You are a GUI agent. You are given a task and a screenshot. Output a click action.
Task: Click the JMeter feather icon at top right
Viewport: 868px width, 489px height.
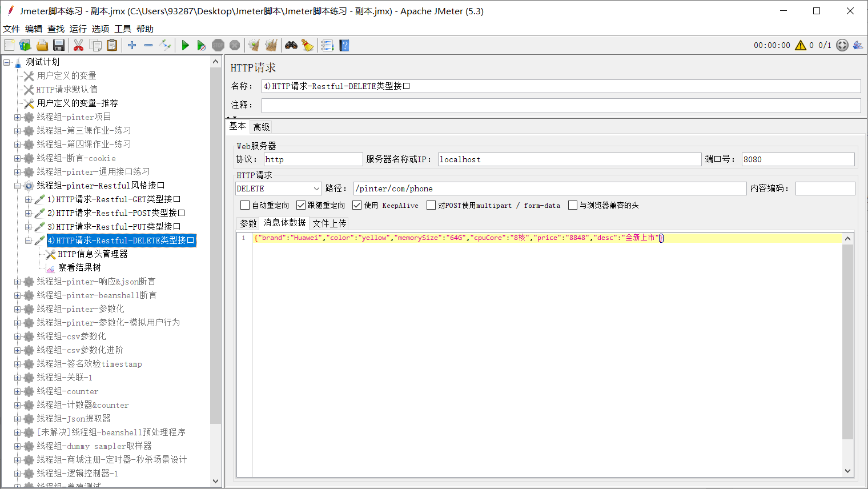click(x=858, y=45)
